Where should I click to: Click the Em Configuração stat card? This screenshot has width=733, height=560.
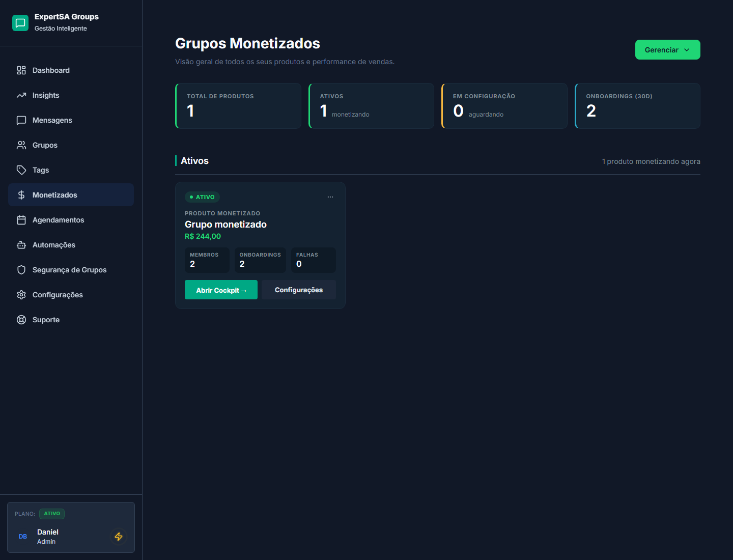click(x=504, y=106)
